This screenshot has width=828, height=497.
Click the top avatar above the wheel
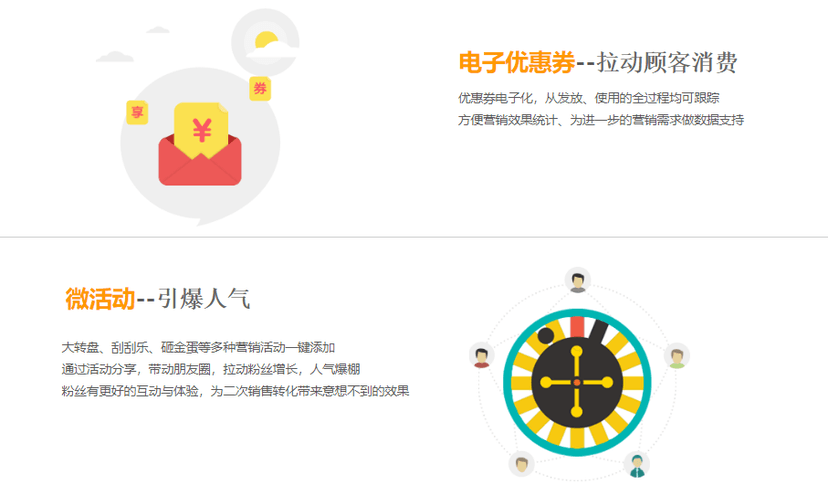[x=578, y=280]
